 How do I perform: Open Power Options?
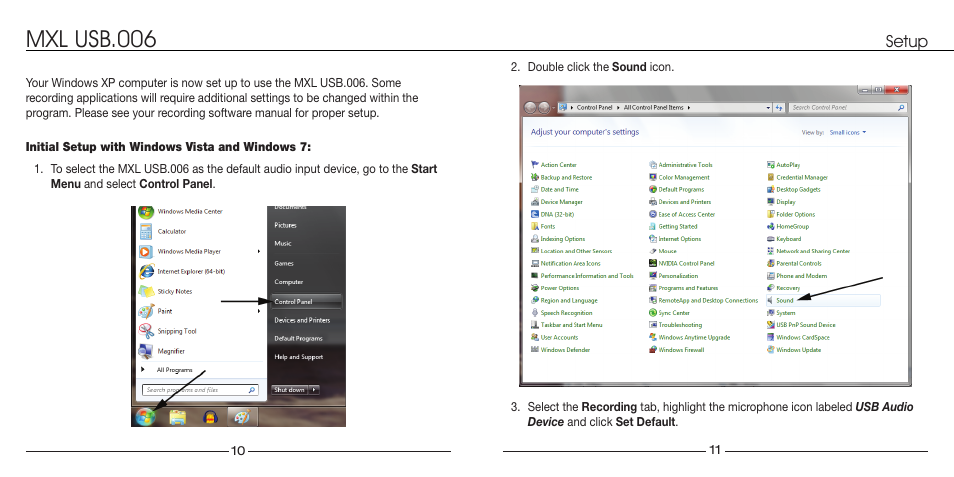[555, 288]
